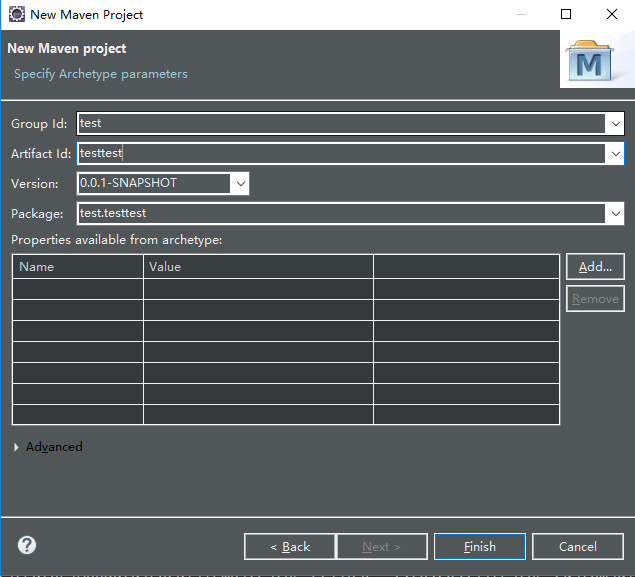Viewport: 635px width, 577px height.
Task: Click the Group Id text field
Action: point(341,123)
